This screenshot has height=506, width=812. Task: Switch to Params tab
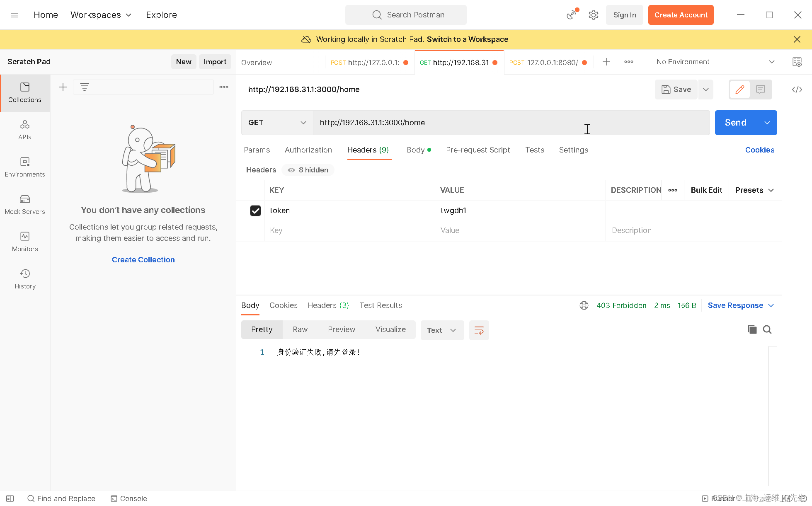[257, 150]
